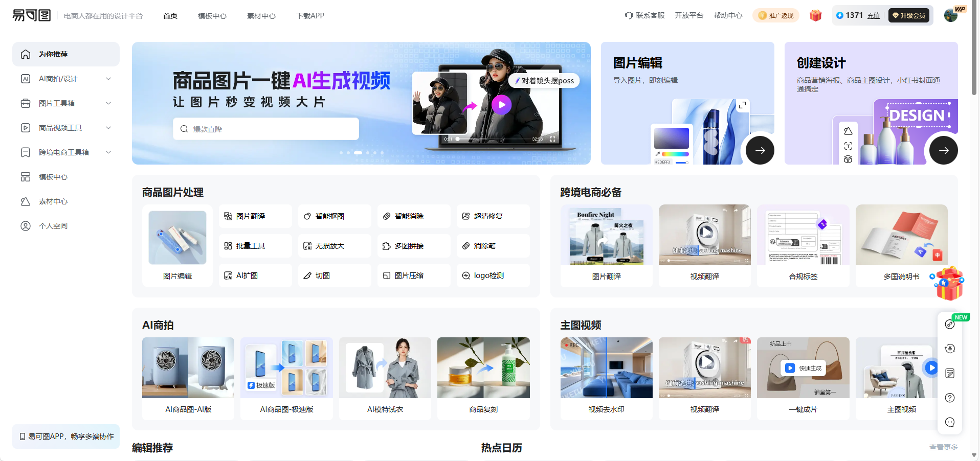Select the 切图 tool
This screenshot has height=461, width=980.
click(335, 275)
